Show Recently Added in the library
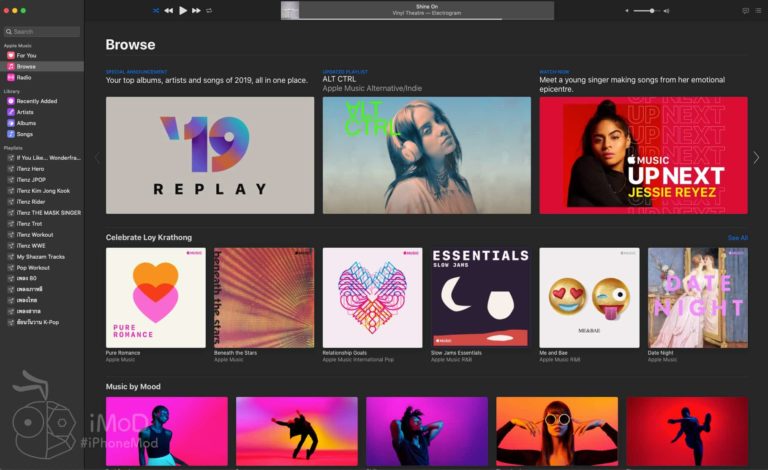 (x=42, y=101)
